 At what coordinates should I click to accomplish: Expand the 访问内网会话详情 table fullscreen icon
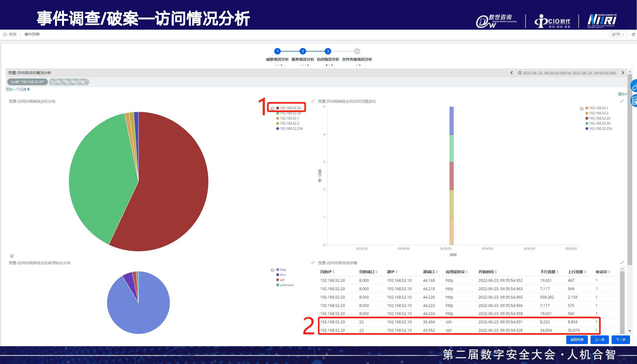(x=622, y=262)
